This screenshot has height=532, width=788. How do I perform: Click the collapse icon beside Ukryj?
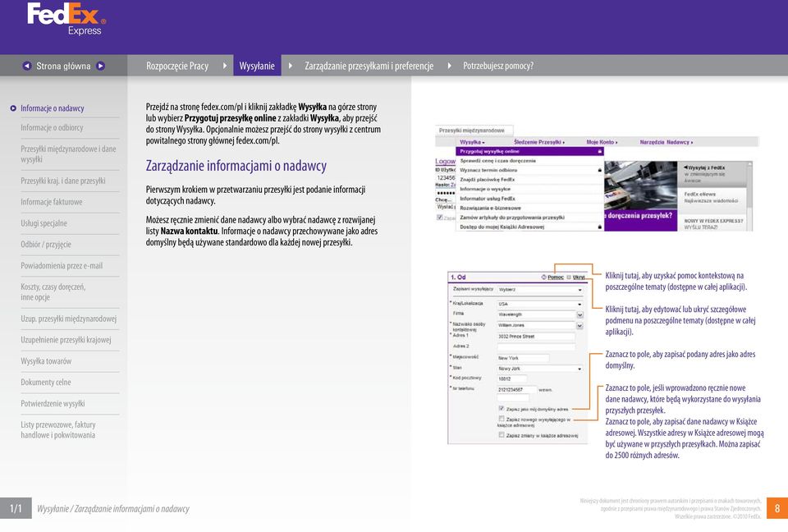click(x=569, y=277)
